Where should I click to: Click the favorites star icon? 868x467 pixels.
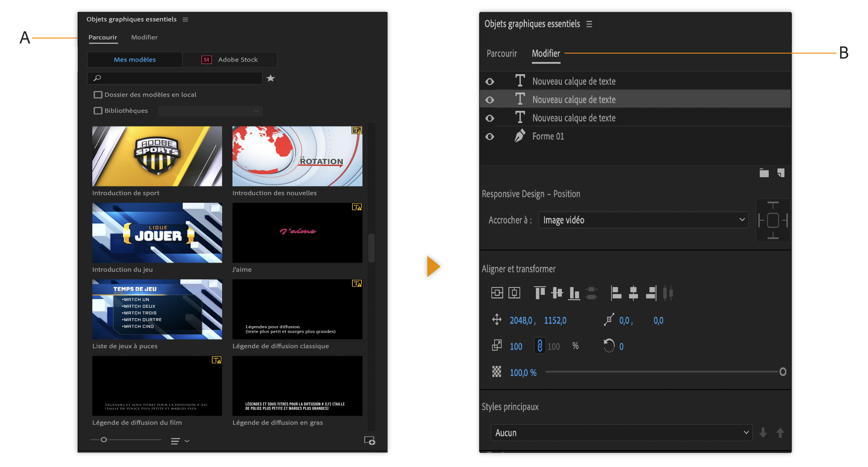(x=270, y=78)
